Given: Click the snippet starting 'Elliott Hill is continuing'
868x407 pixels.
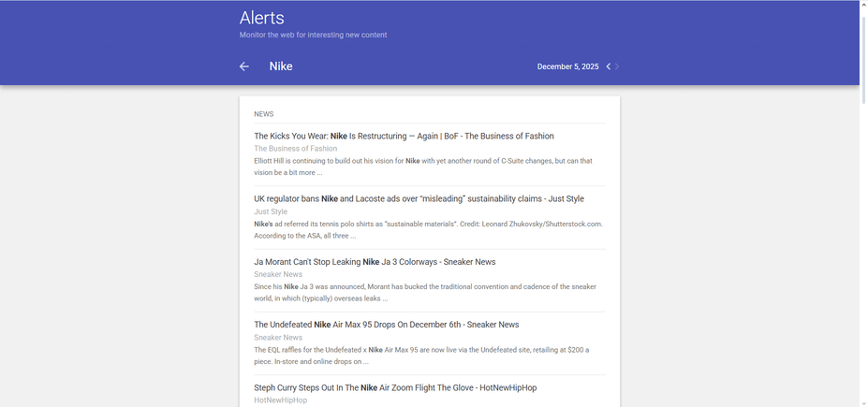Looking at the screenshot, I should [423, 167].
